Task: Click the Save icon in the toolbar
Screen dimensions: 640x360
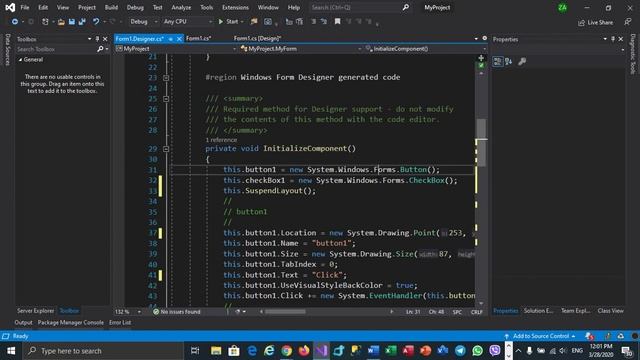Action: coord(72,22)
